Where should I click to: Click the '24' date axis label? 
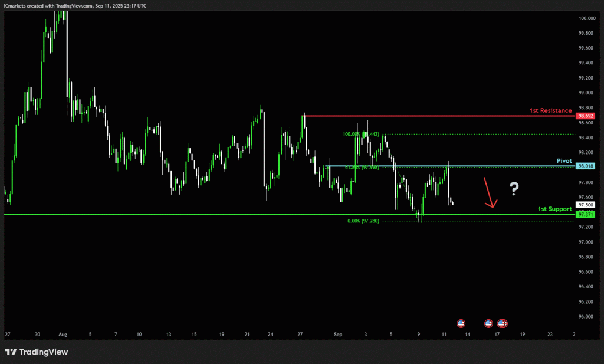[x=270, y=335]
